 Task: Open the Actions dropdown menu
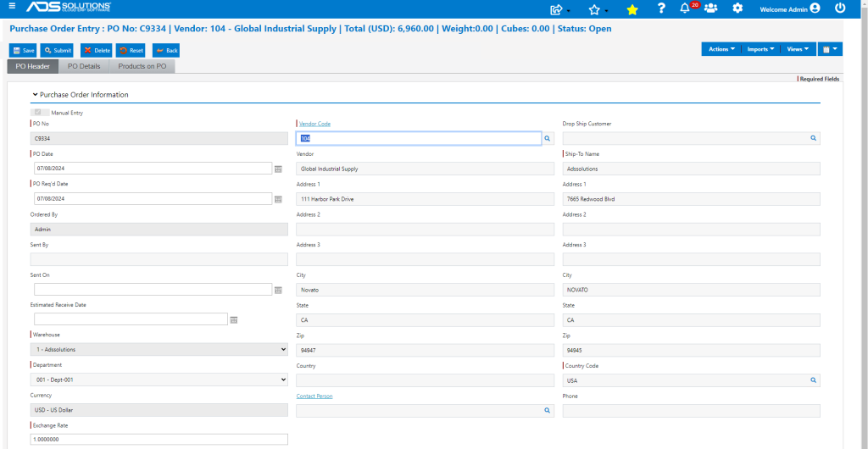click(721, 49)
